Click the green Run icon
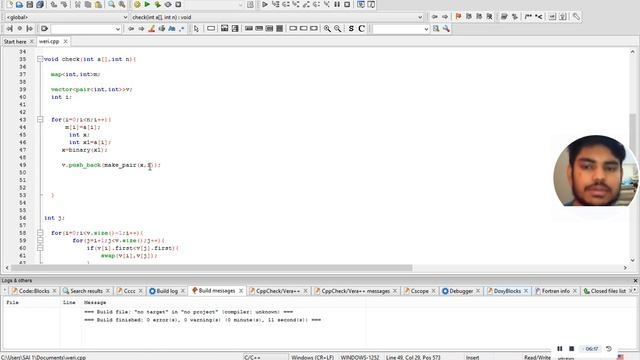The height and width of the screenshot is (360, 640). point(147,4)
